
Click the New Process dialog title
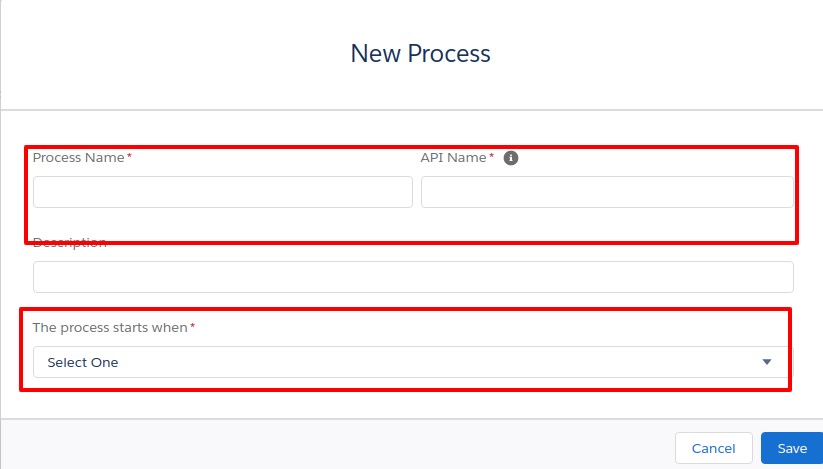(x=420, y=53)
